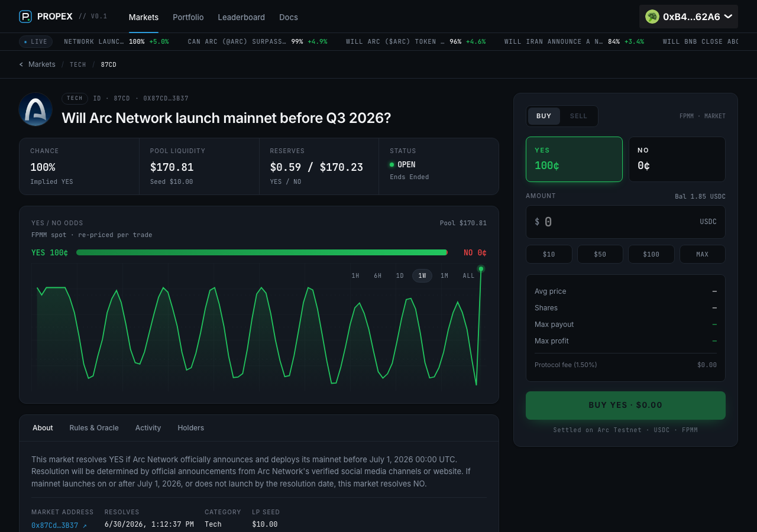Click the LP Seed $10.00 value

pyautogui.click(x=264, y=525)
